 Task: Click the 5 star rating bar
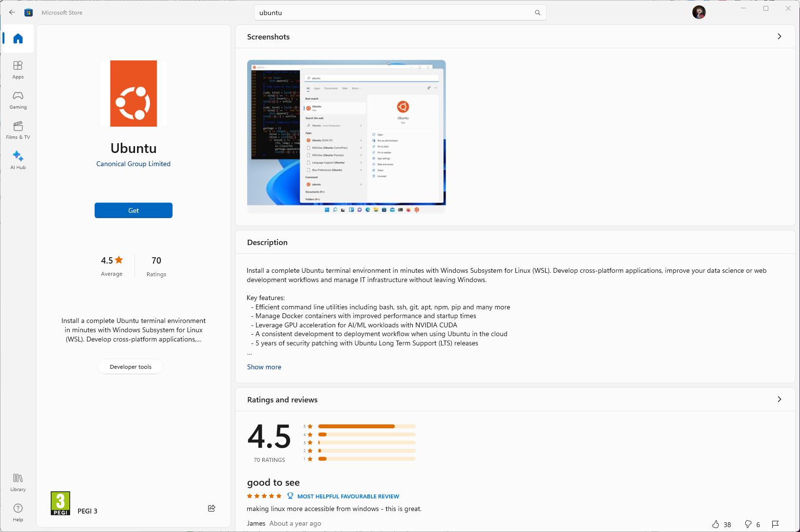point(367,426)
